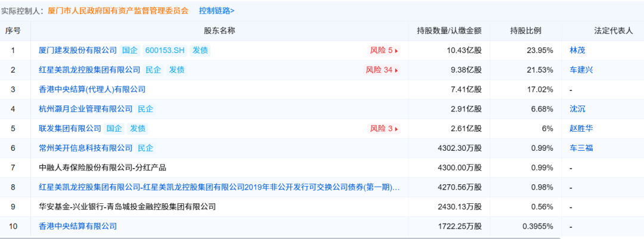Click 国企 tag beside 厦门建发股份有限公司

click(130, 51)
